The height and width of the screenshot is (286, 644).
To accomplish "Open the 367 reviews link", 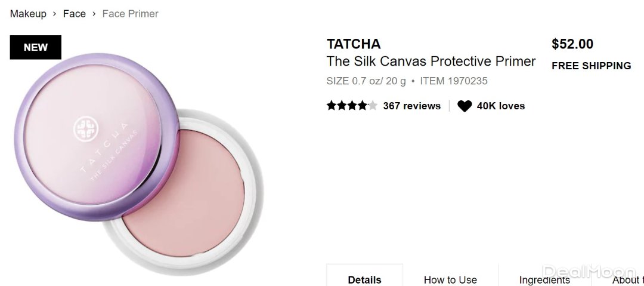I will click(x=411, y=106).
